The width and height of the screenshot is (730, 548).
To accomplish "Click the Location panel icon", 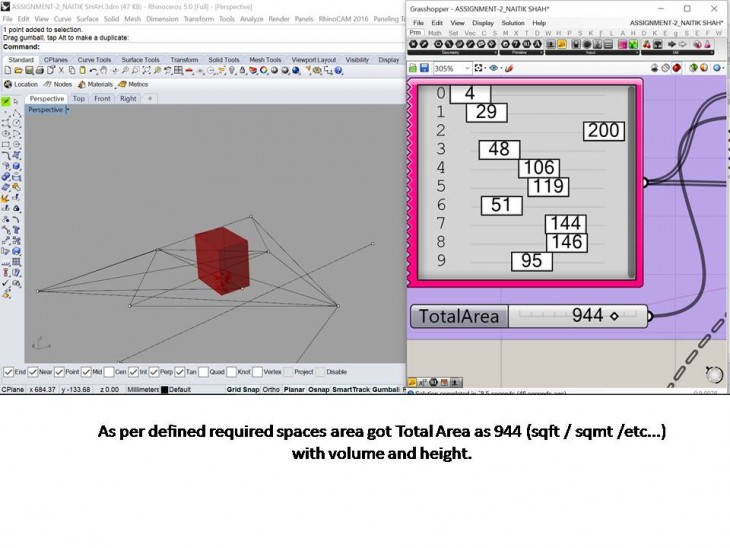I will click(8, 84).
